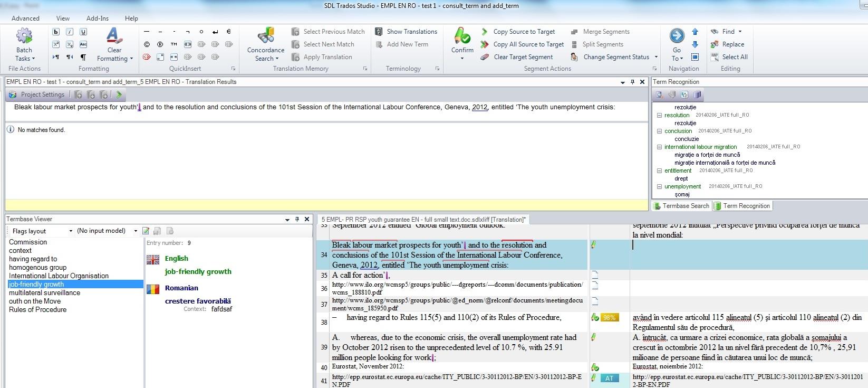Click the target cell of segment 34
The height and width of the screenshot is (388, 868).
(749, 255)
